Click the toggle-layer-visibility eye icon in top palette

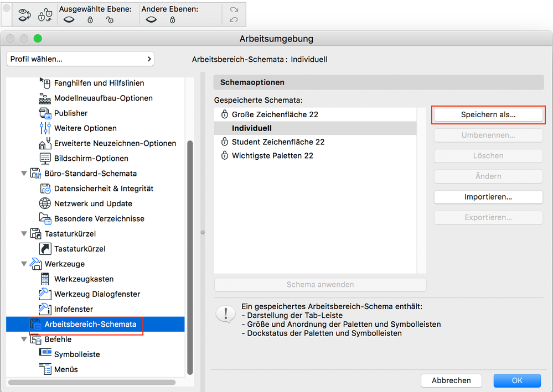click(x=24, y=15)
